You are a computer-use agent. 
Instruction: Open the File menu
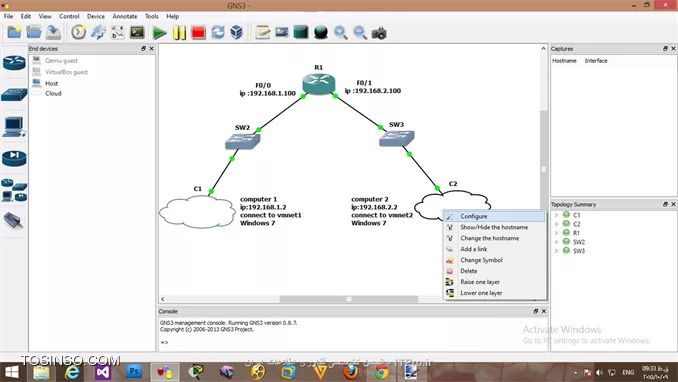click(8, 16)
